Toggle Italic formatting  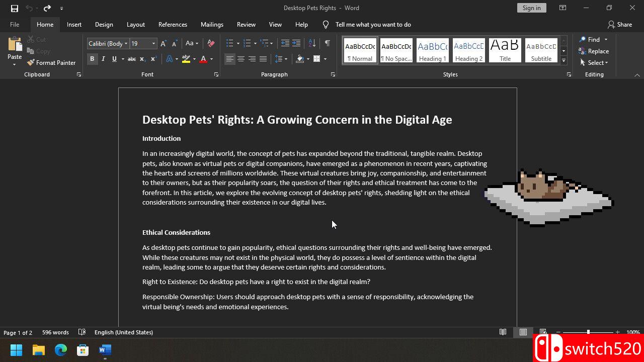pyautogui.click(x=103, y=59)
